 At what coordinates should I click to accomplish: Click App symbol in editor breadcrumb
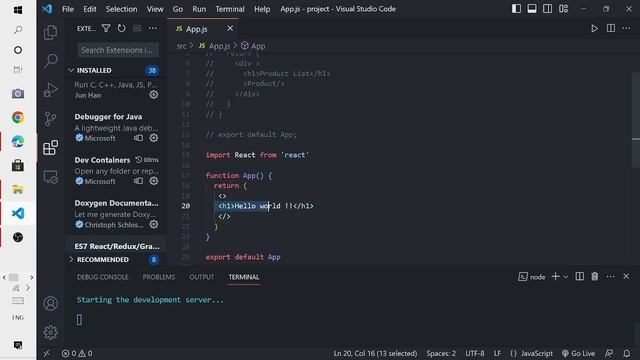coord(253,46)
